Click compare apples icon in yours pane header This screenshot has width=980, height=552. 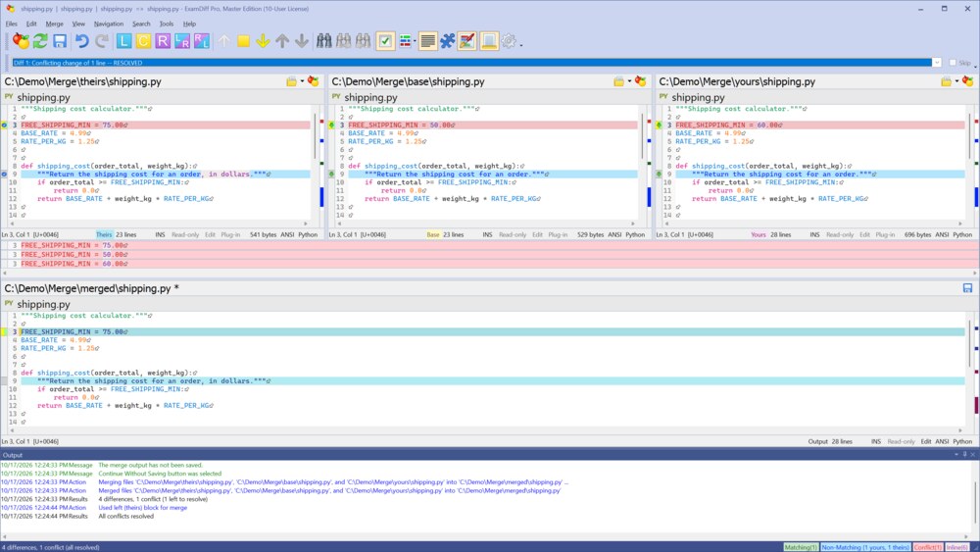[x=967, y=82]
